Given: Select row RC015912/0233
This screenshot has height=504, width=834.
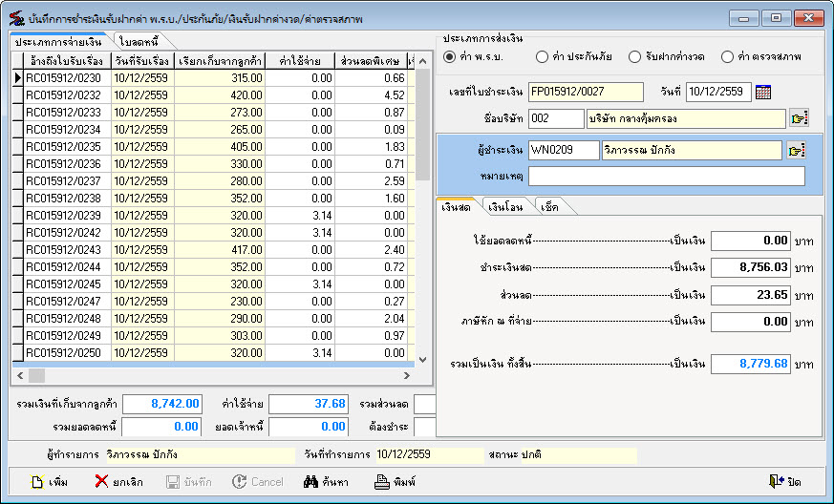Looking at the screenshot, I should pyautogui.click(x=215, y=113).
